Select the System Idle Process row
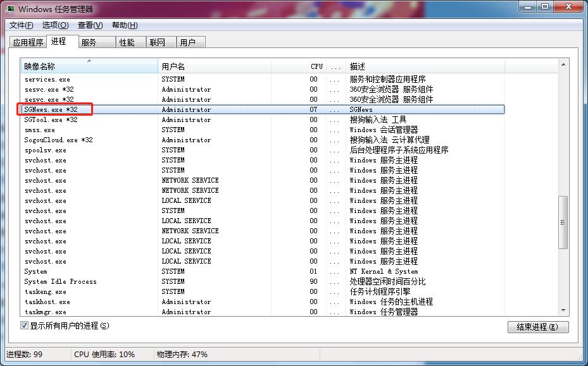Image resolution: width=588 pixels, height=366 pixels. (263, 281)
